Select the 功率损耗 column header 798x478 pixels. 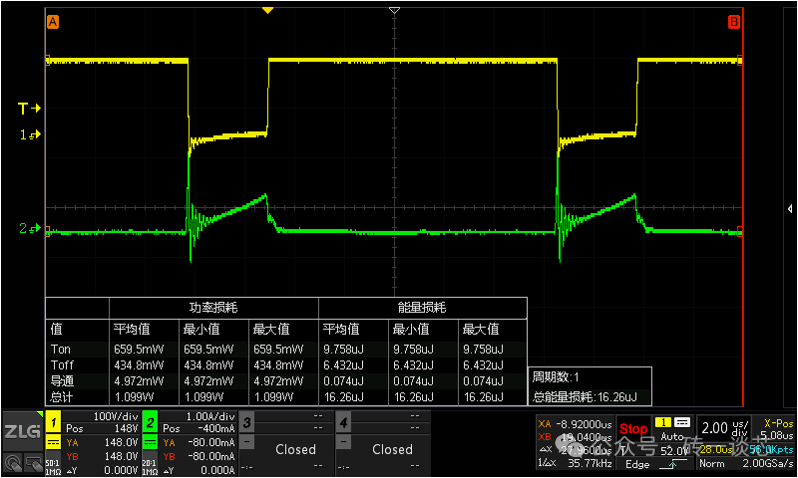coord(213,308)
